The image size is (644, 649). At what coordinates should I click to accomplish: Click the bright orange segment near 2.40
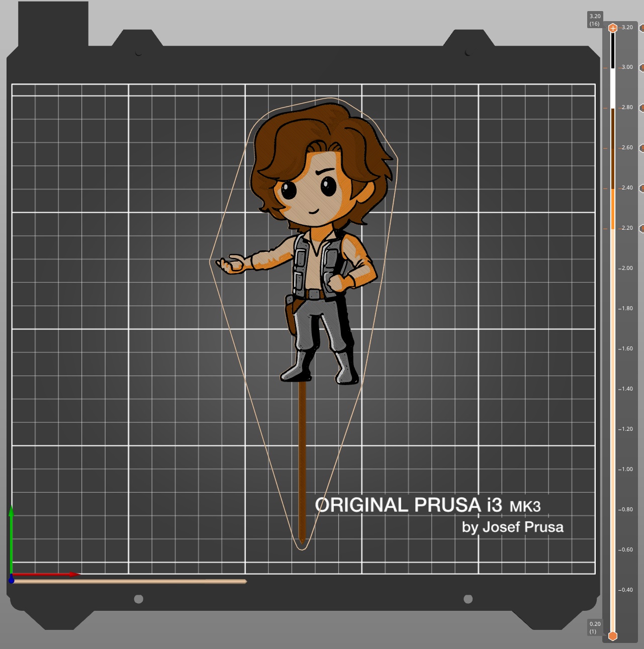[x=612, y=209]
